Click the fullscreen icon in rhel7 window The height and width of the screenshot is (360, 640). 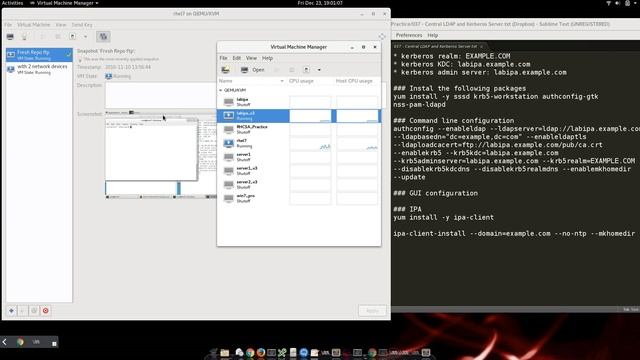coord(382,37)
